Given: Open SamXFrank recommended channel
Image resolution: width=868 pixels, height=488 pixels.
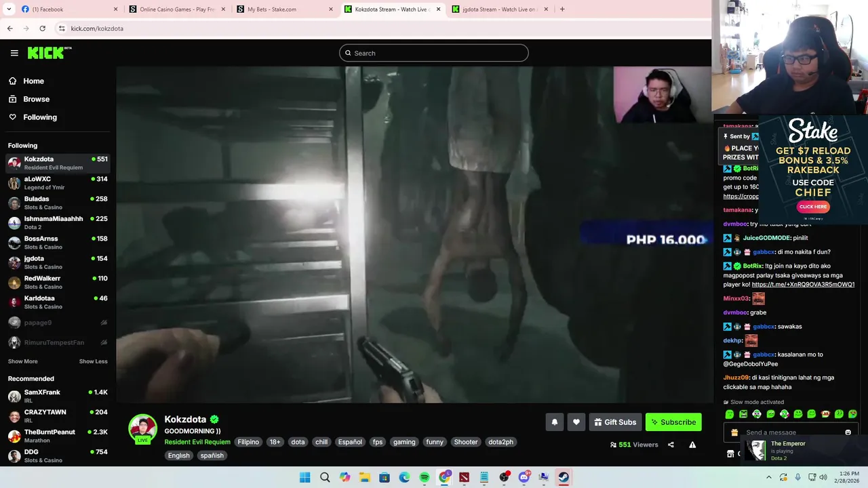Looking at the screenshot, I should [x=58, y=396].
